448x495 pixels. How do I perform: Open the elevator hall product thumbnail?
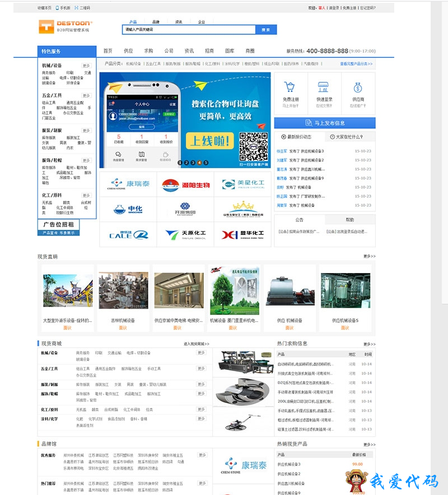click(x=179, y=290)
